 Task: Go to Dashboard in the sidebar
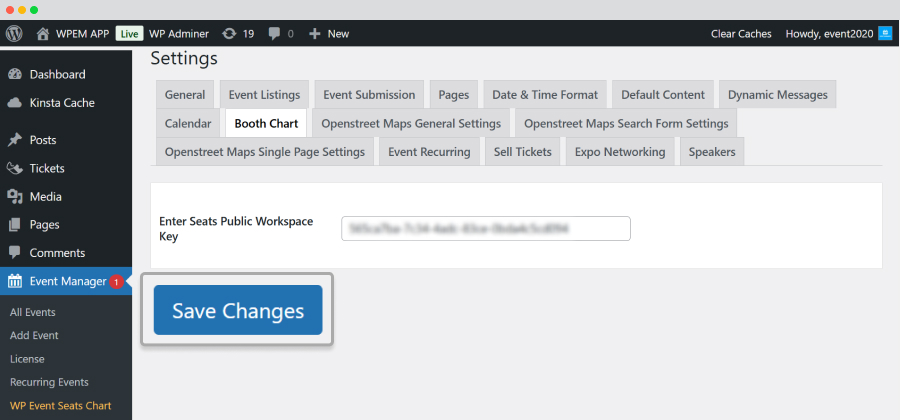coord(57,75)
